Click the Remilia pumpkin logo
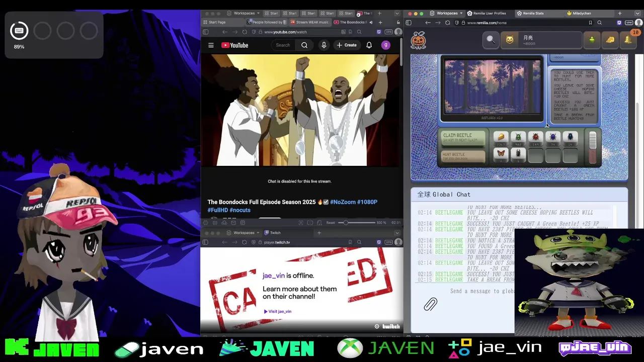The width and height of the screenshot is (644, 362). pos(419,40)
